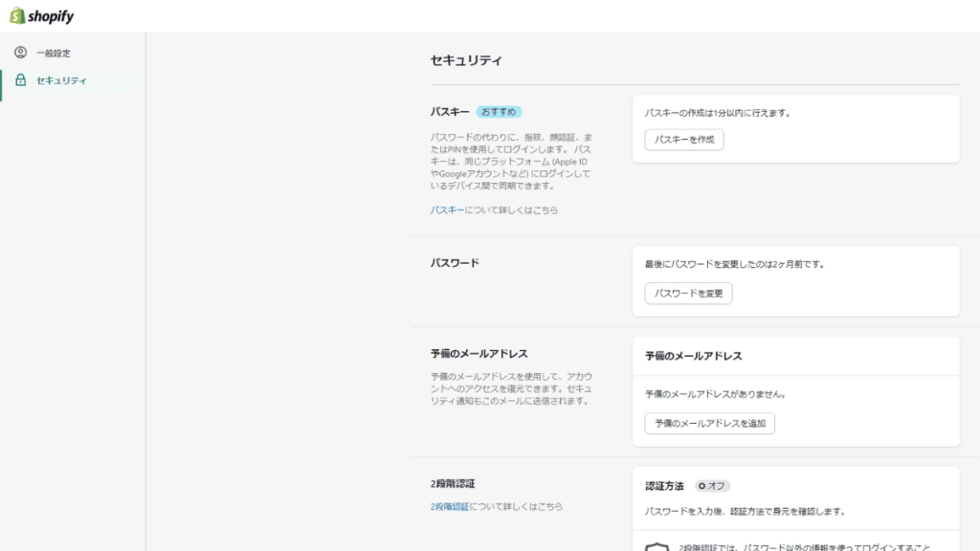Click the person icon beside 一般設定

point(19,54)
